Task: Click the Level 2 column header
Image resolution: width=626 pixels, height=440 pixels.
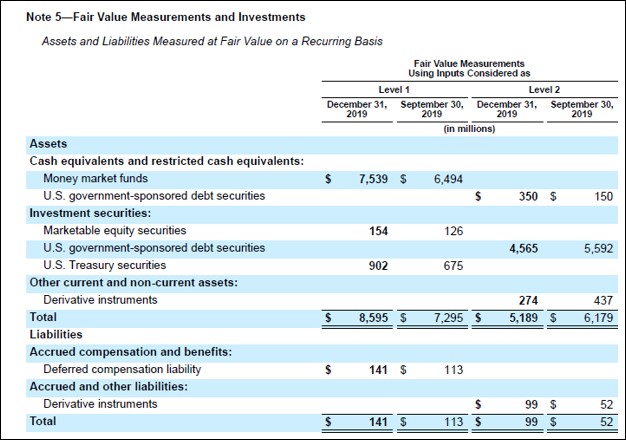Action: pos(543,90)
